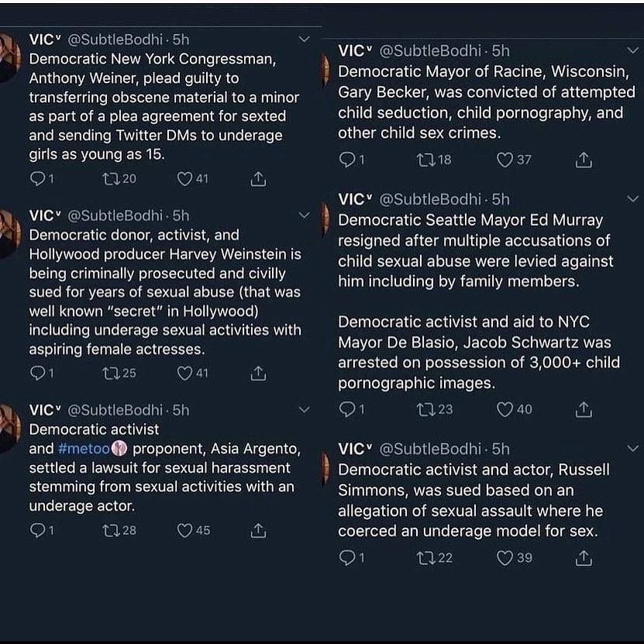
Task: Open more options on Asia Argento tweet
Action: (304, 409)
